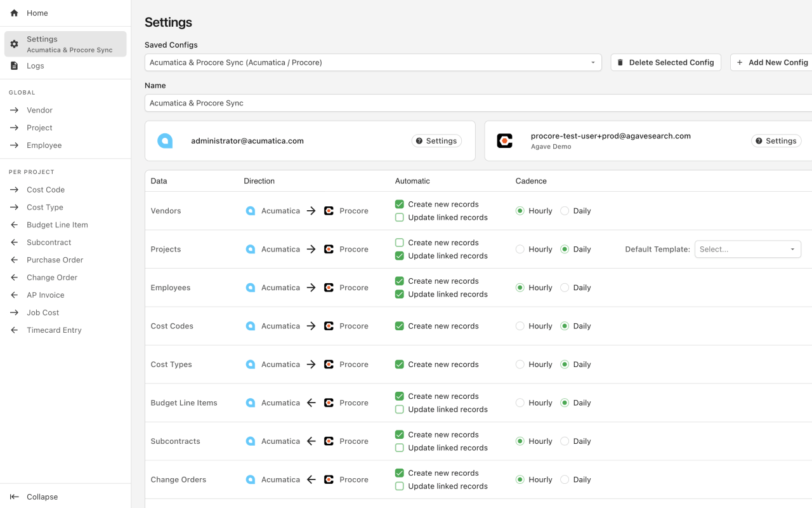Click the arrow icon beside Vendor
812x508 pixels.
coord(14,110)
